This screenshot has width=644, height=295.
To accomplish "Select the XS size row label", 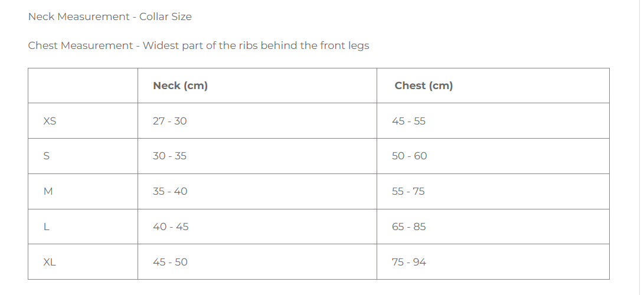I will [x=50, y=121].
